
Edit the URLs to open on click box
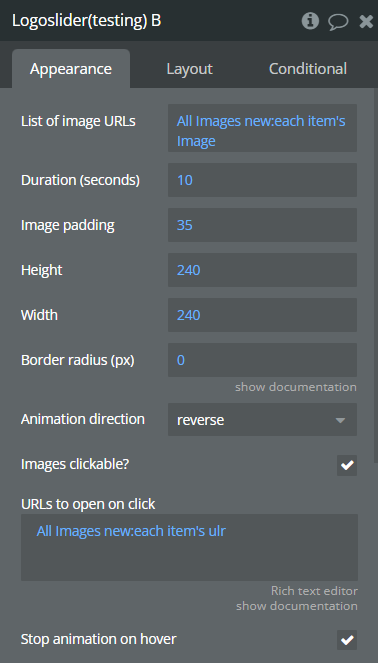tap(189, 548)
